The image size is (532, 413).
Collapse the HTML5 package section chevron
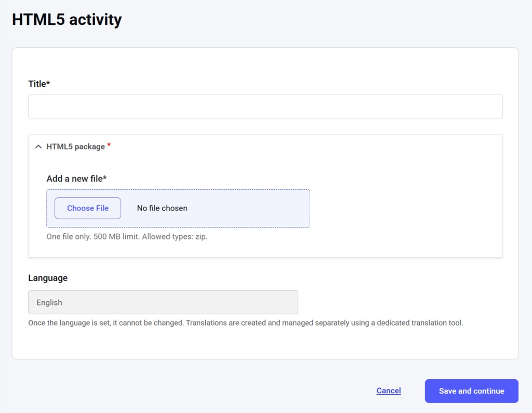pos(38,146)
